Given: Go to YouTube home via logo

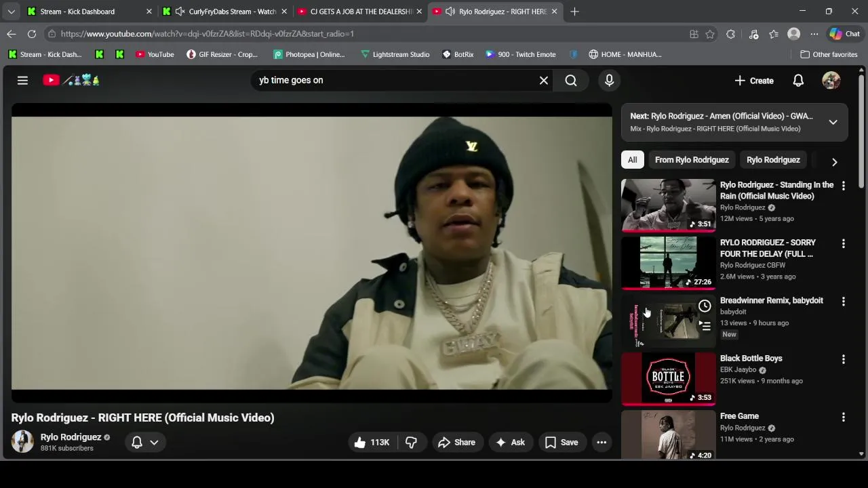Looking at the screenshot, I should click(71, 80).
